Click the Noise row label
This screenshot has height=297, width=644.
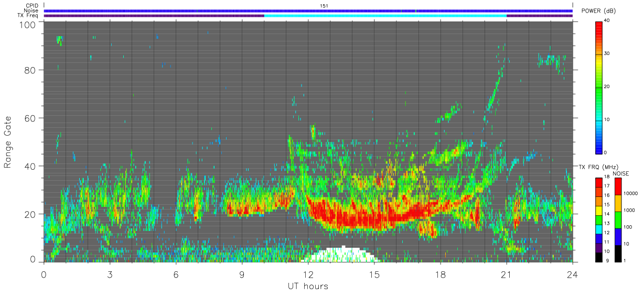(31, 10)
